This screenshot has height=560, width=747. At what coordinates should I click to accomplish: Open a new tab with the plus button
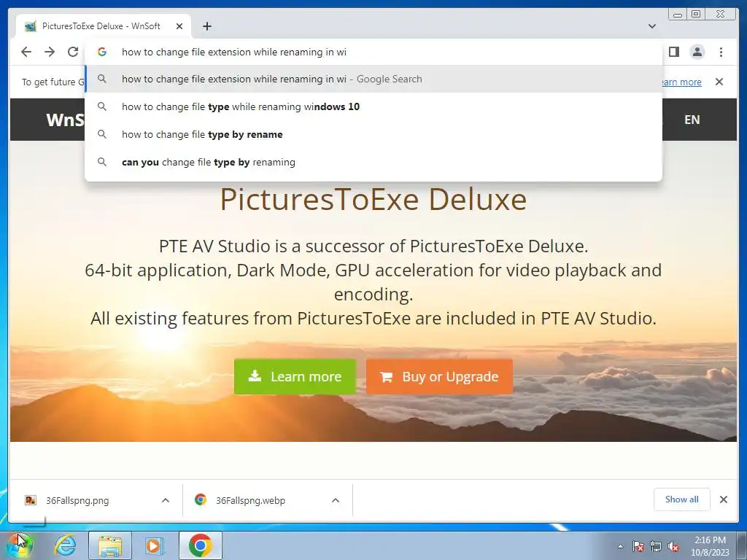pyautogui.click(x=206, y=26)
